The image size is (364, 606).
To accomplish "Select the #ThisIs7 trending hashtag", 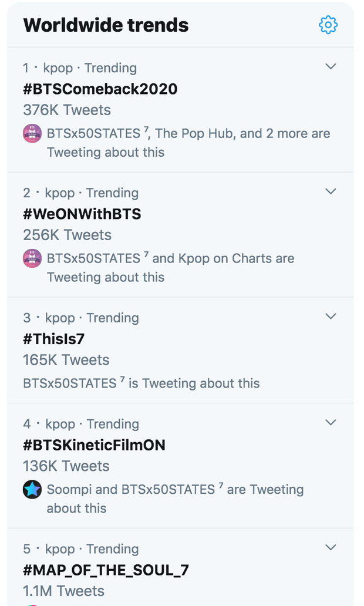I will pos(54,339).
